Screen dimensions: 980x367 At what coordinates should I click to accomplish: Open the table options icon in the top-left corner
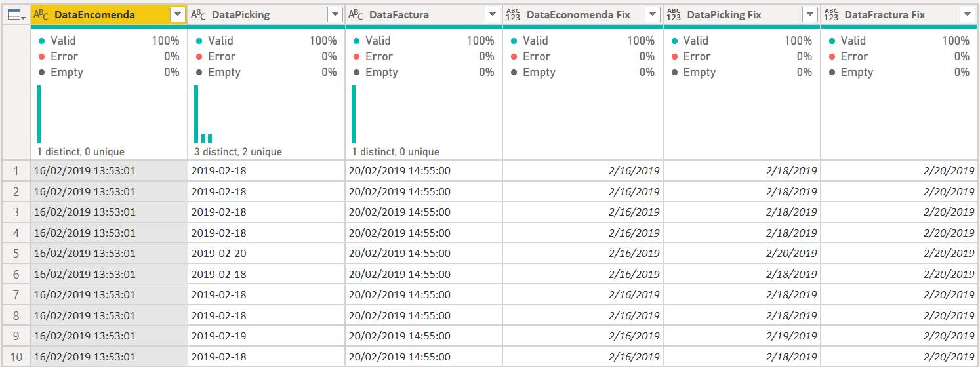tap(15, 14)
